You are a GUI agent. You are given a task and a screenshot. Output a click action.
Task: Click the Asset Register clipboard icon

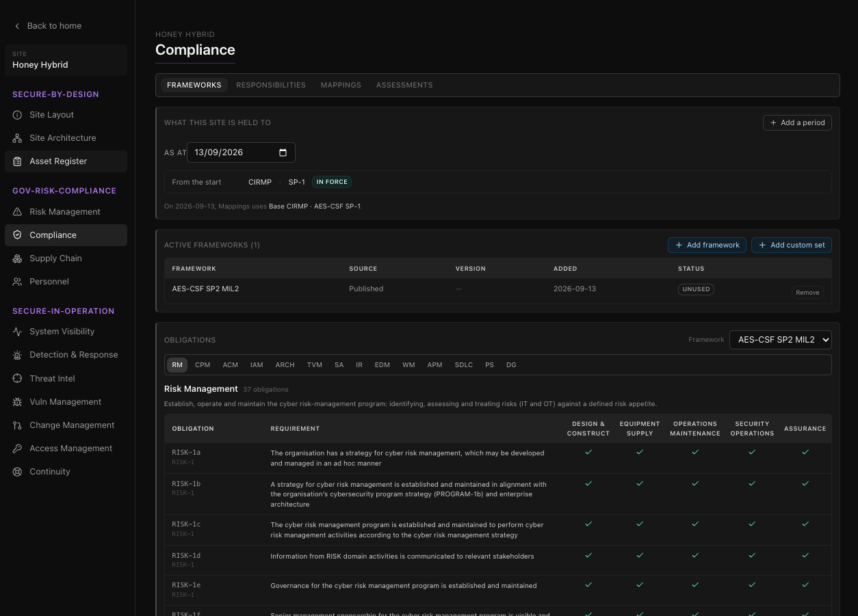pyautogui.click(x=17, y=161)
